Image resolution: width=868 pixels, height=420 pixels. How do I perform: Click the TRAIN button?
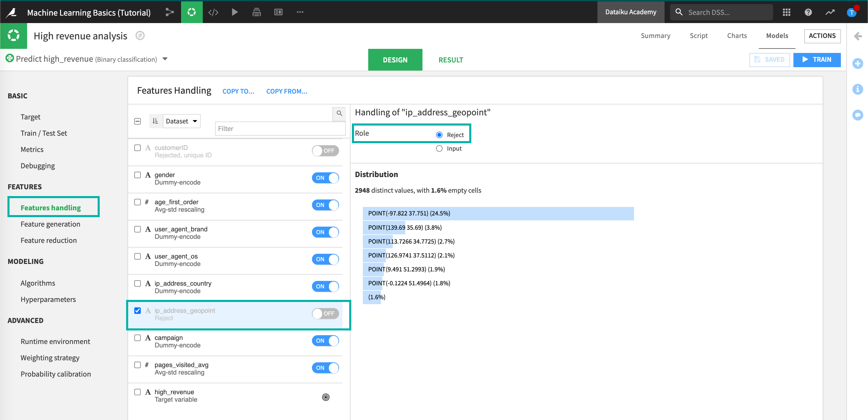click(x=817, y=60)
